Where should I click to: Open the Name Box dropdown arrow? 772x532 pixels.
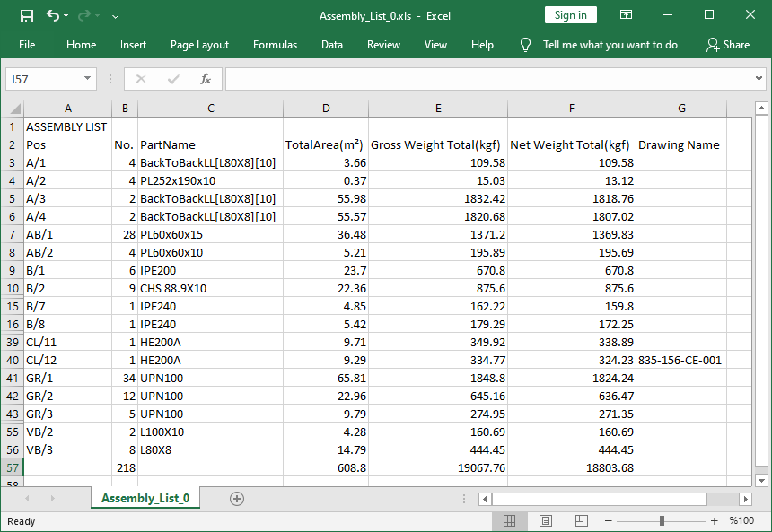click(x=87, y=79)
